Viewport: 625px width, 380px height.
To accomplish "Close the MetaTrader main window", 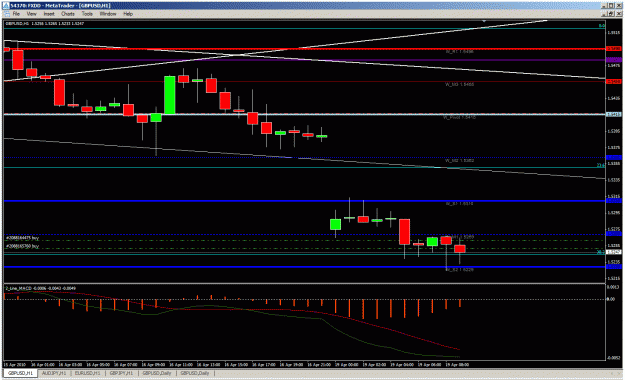I will 618,6.
